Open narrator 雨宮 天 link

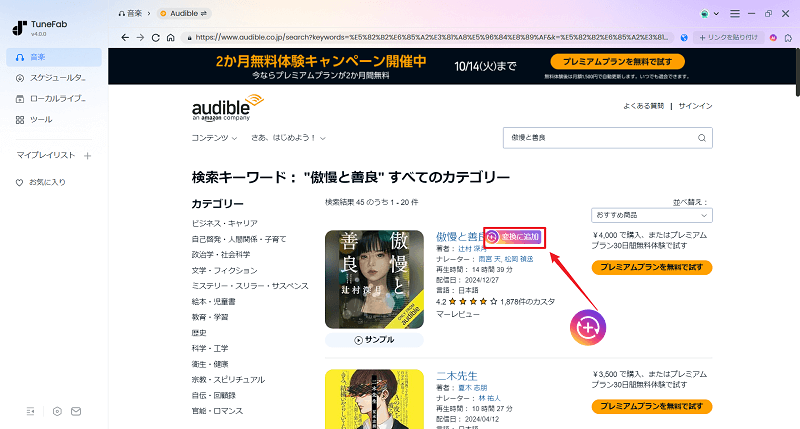[490, 259]
